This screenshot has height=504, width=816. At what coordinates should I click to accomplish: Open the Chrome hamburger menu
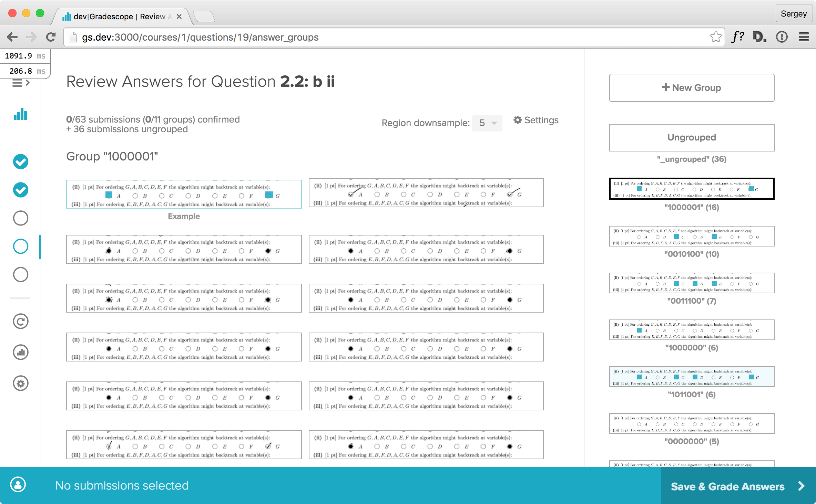(x=804, y=37)
